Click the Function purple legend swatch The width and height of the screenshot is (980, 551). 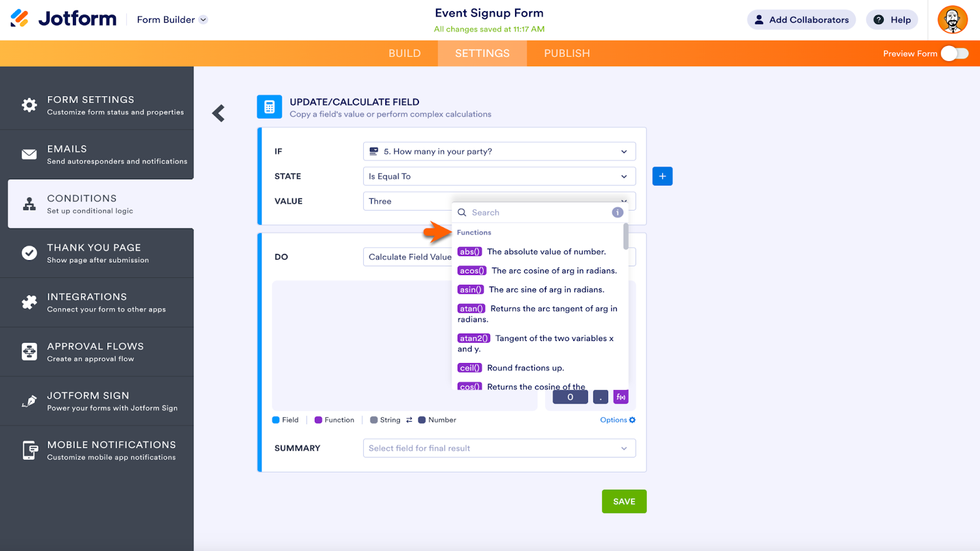318,420
